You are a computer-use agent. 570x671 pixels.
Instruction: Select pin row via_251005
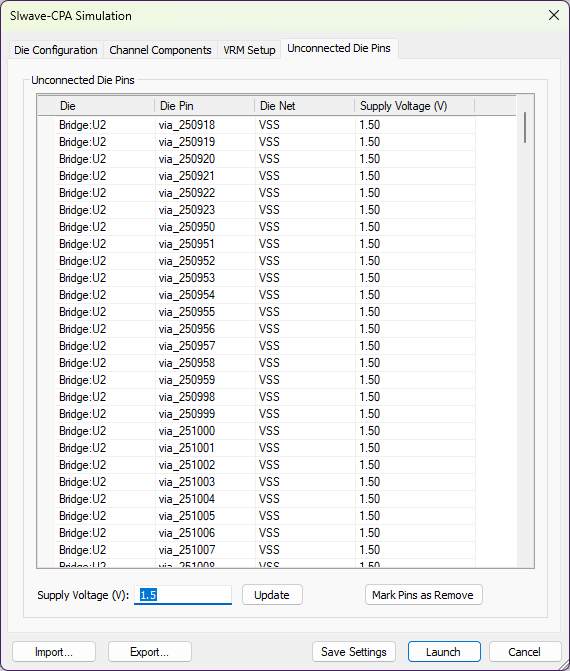coord(265,516)
